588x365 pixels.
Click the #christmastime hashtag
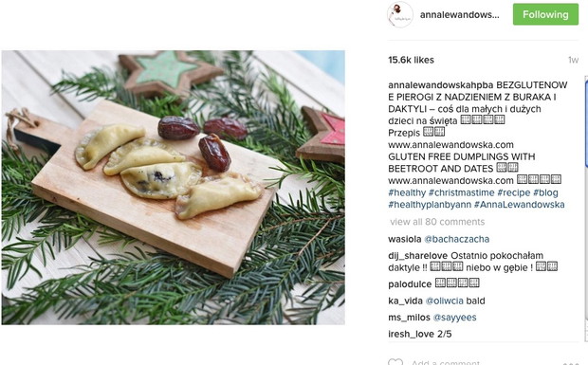point(461,192)
